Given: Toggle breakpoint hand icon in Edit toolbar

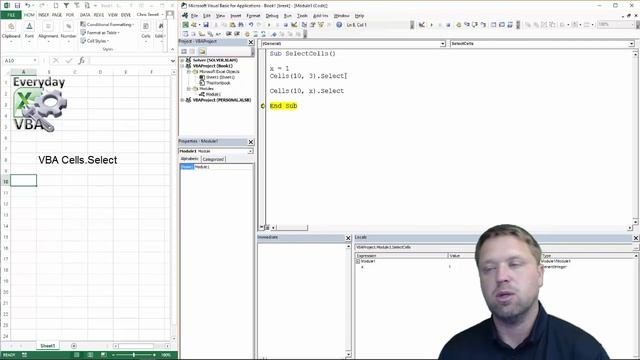Looking at the screenshot, I should 247,34.
